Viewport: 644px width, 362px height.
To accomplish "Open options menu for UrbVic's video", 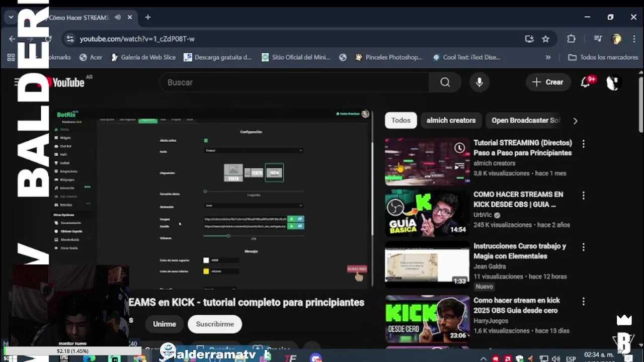I will coord(583,195).
